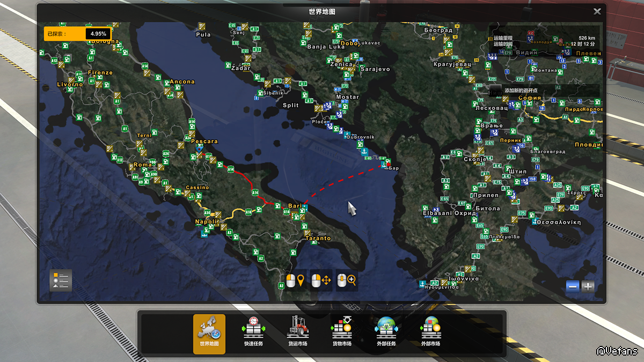Open the 世界地图 world map tab
This screenshot has width=644, height=362.
[209, 334]
